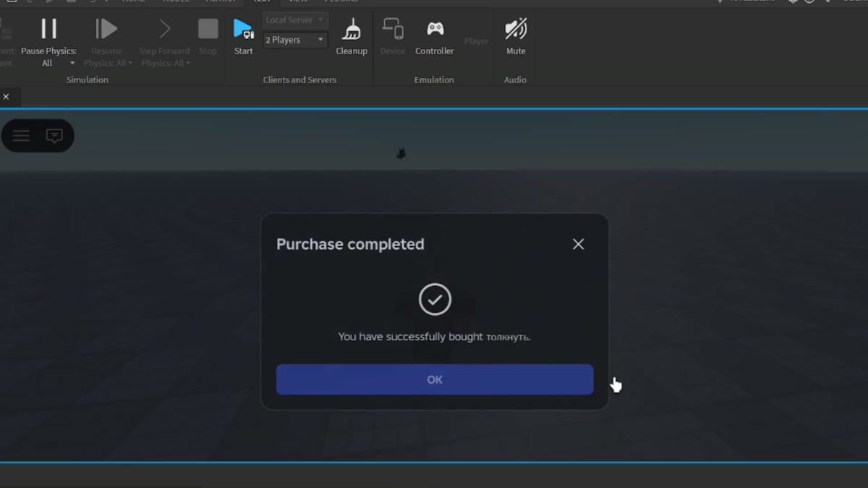Close the viewport document tab

click(x=6, y=96)
